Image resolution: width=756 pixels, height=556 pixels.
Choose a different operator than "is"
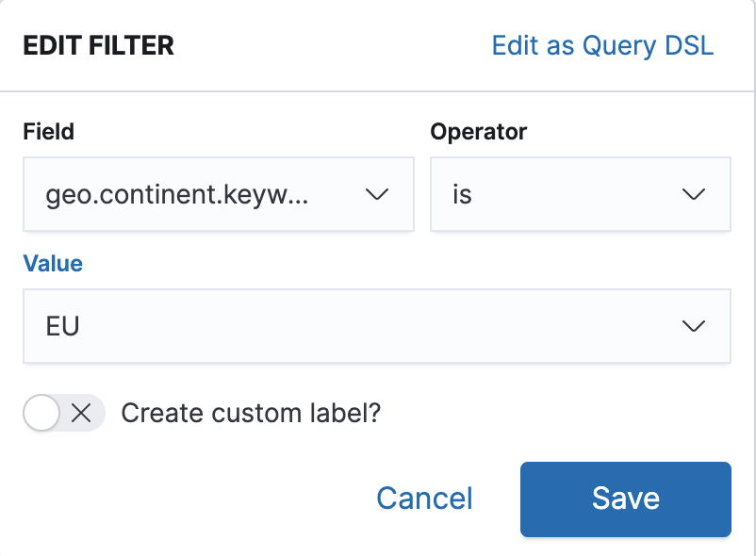coord(580,194)
